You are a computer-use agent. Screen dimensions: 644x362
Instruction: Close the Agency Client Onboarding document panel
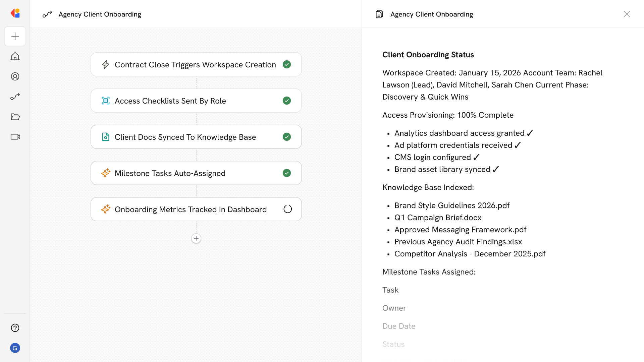[x=627, y=14]
